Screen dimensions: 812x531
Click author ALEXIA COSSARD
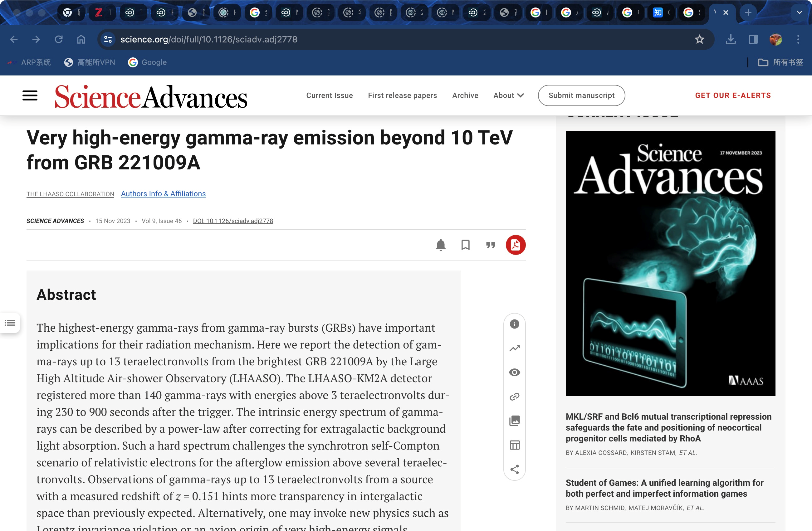601,453
